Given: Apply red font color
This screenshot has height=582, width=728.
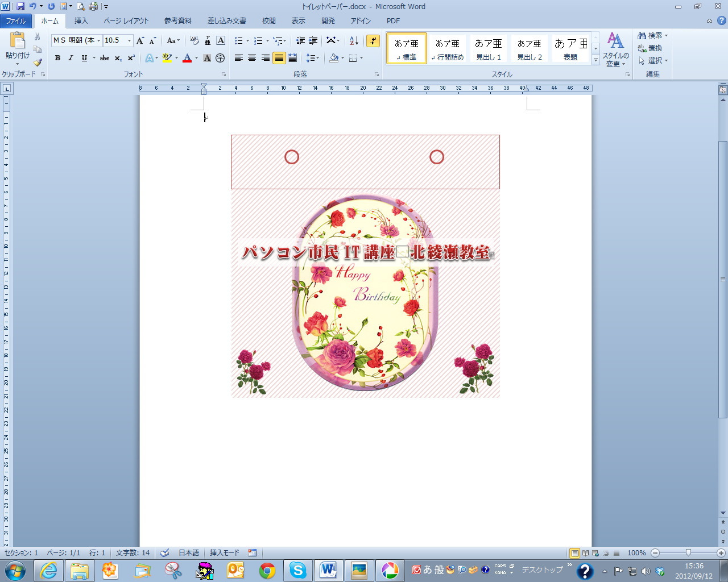Looking at the screenshot, I should [x=187, y=58].
